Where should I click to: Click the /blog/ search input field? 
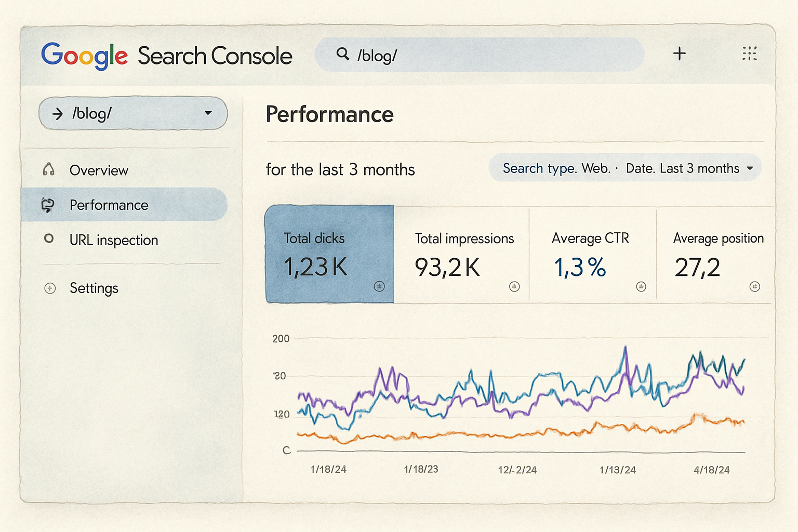click(480, 54)
